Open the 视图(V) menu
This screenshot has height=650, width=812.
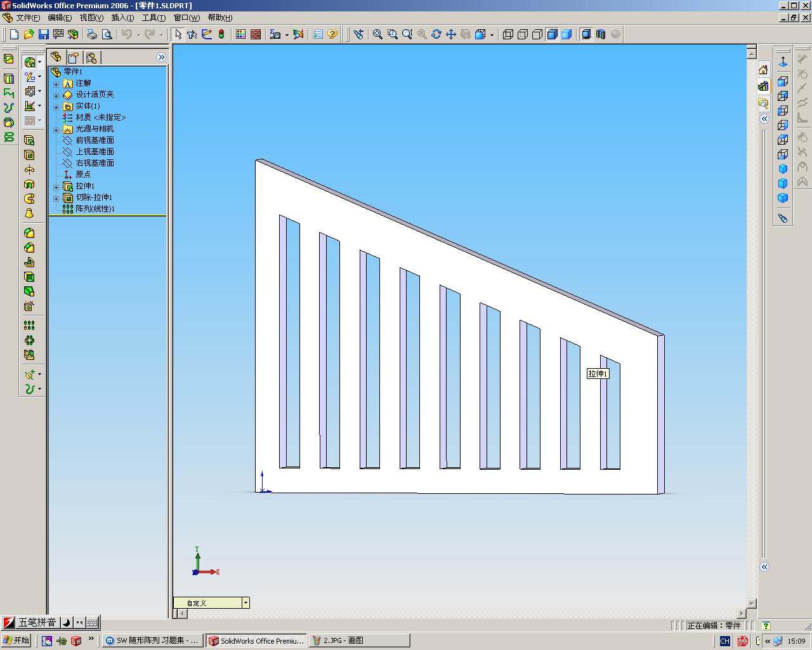(x=91, y=18)
